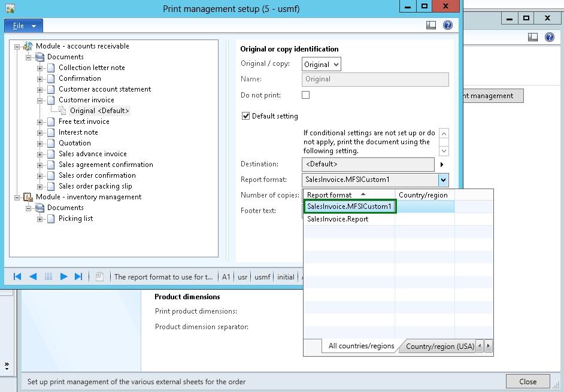Open the Destination picker arrow

click(x=441, y=164)
